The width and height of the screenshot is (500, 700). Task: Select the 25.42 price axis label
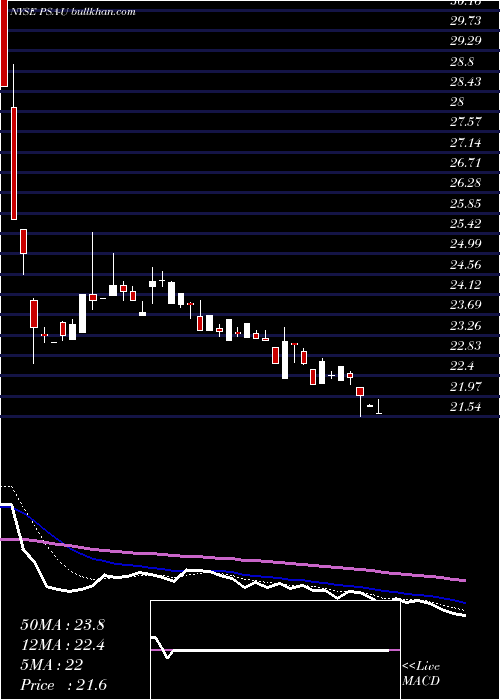tap(466, 224)
